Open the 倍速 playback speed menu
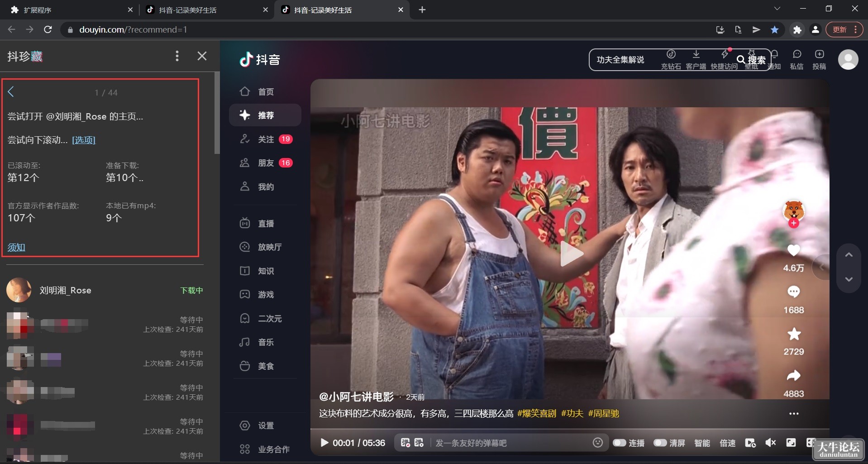 pos(727,443)
